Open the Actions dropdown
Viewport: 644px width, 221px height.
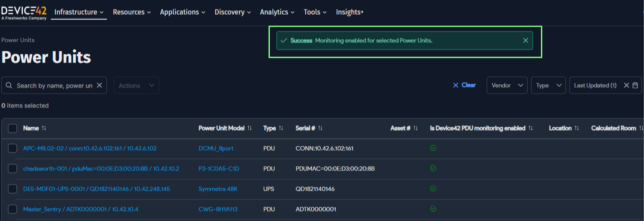(136, 85)
